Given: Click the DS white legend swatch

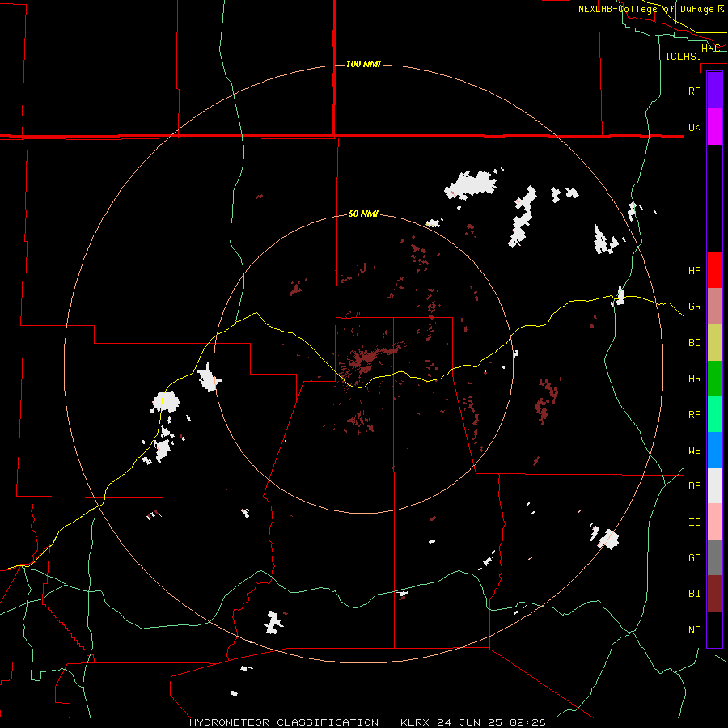Looking at the screenshot, I should pyautogui.click(x=714, y=485).
